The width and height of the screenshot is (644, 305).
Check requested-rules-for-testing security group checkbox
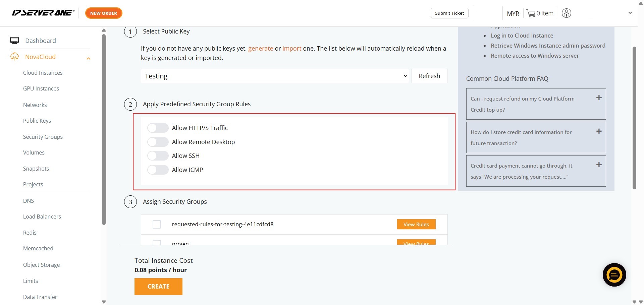pos(157,224)
